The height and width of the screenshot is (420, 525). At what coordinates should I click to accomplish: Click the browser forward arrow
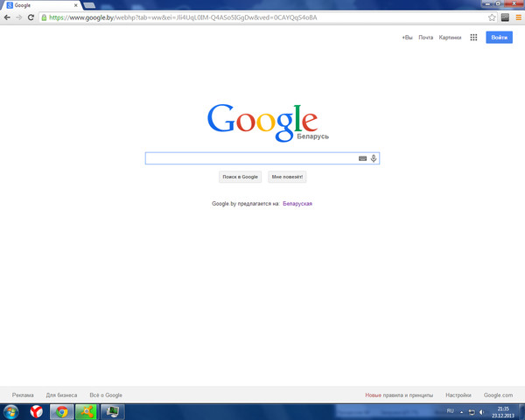[x=18, y=17]
